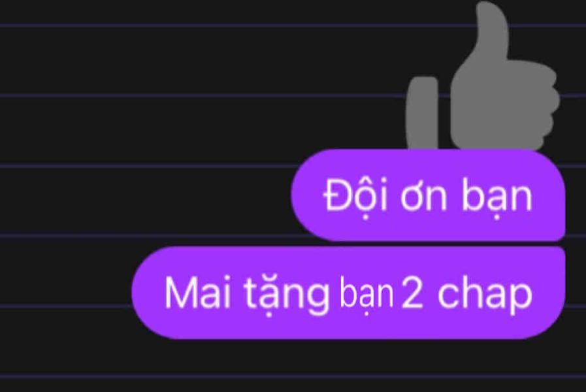The width and height of the screenshot is (586, 392).
Task: Click the word "chap" in second message
Action: (484, 295)
